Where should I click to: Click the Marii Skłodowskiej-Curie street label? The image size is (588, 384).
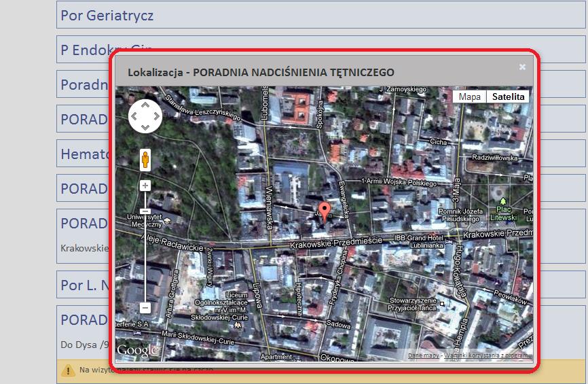pyautogui.click(x=198, y=338)
